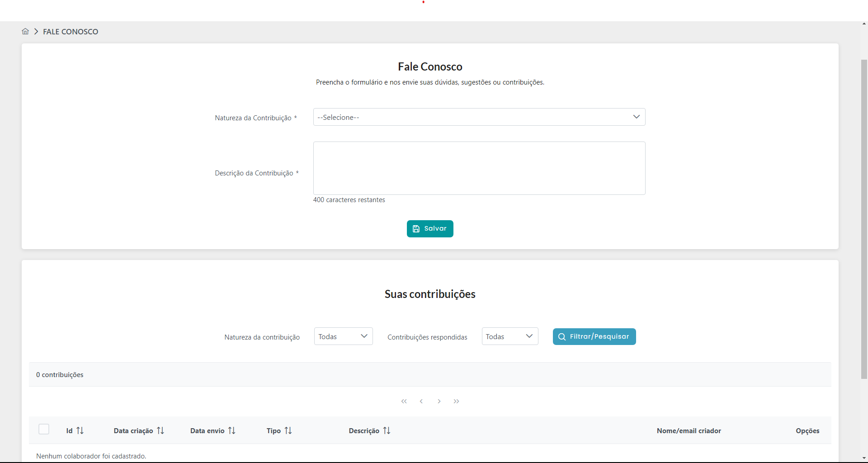This screenshot has height=463, width=868.
Task: Open Natureza da Contribuição --Selecione-- dropdown
Action: click(479, 117)
